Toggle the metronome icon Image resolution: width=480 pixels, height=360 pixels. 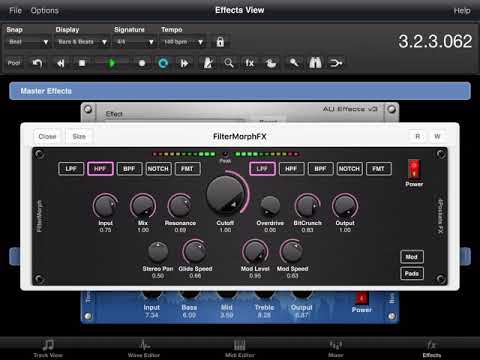(208, 63)
